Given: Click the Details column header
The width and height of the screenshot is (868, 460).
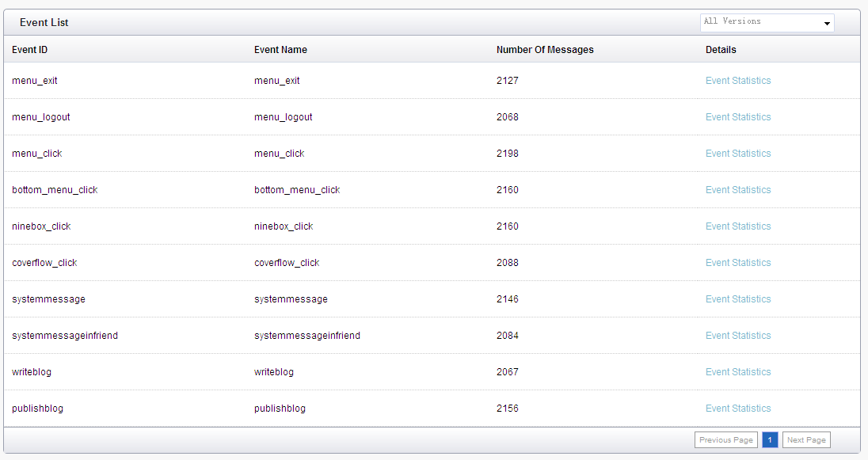Looking at the screenshot, I should pyautogui.click(x=721, y=50).
